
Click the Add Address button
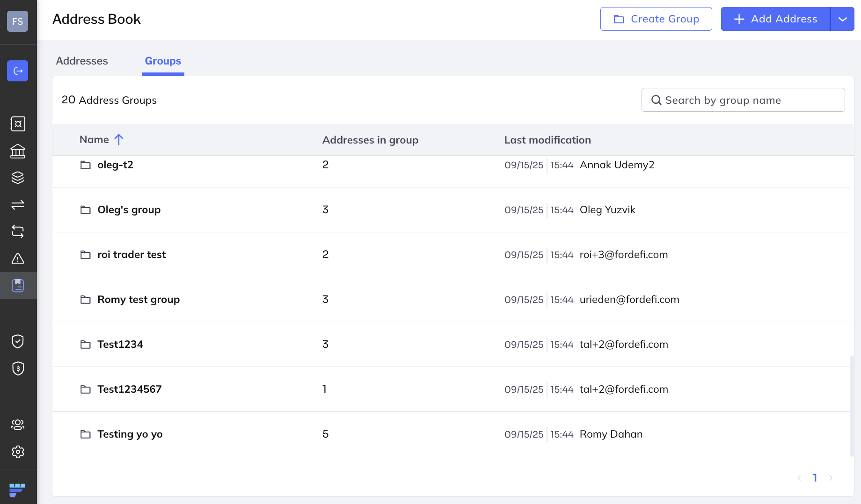tap(775, 19)
